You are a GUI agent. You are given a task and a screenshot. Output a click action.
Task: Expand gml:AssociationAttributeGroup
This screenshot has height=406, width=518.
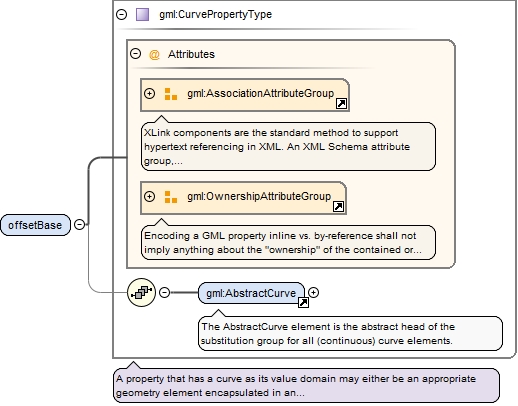(149, 93)
